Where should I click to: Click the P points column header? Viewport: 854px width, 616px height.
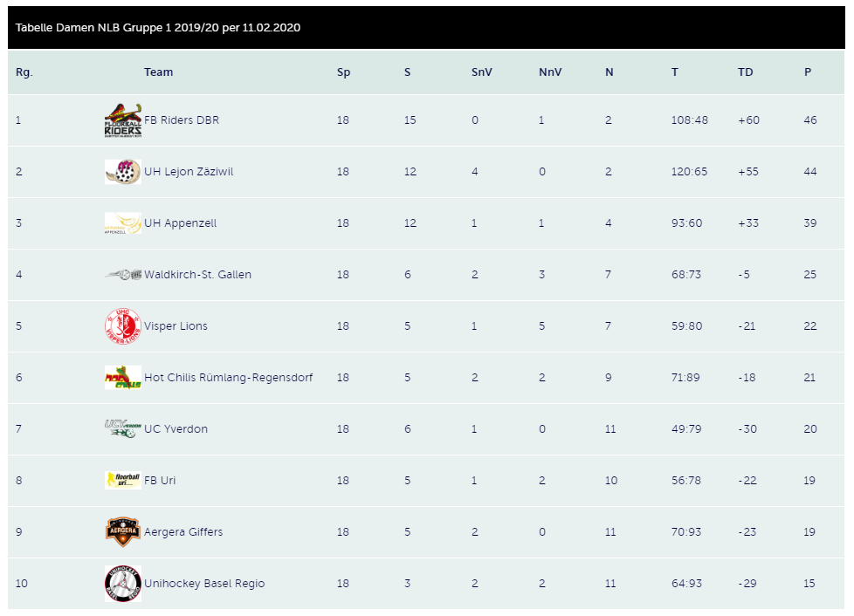(x=808, y=72)
